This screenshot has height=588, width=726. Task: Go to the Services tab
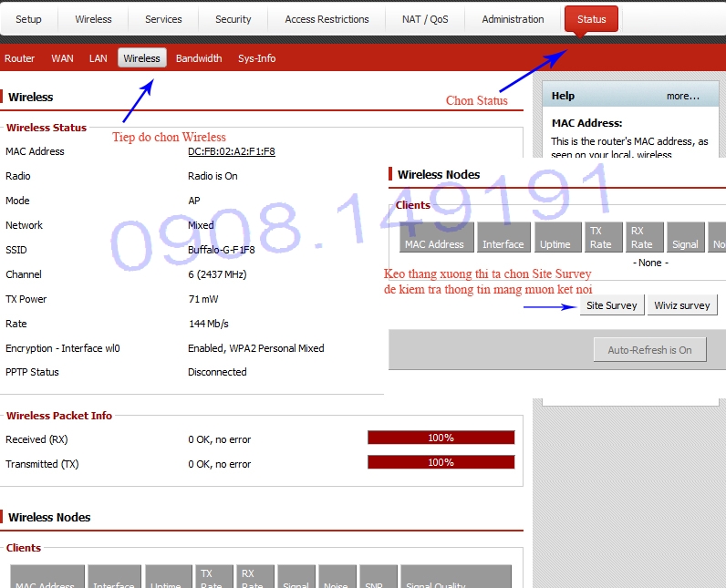(x=163, y=19)
